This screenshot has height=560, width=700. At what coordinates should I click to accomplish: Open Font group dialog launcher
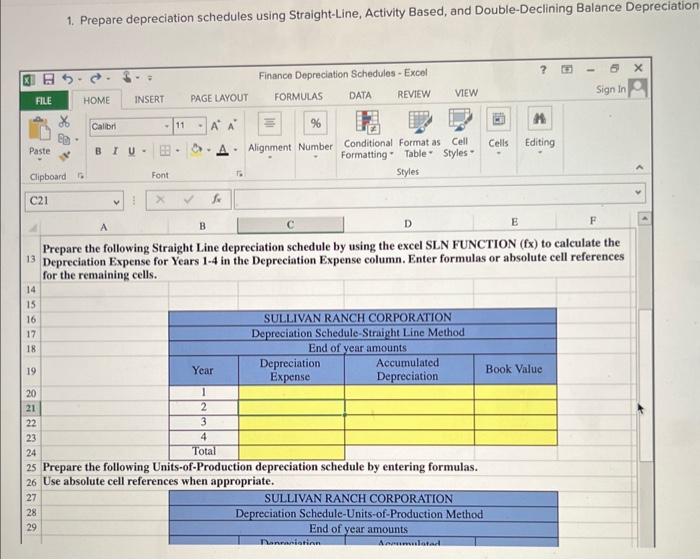click(240, 173)
